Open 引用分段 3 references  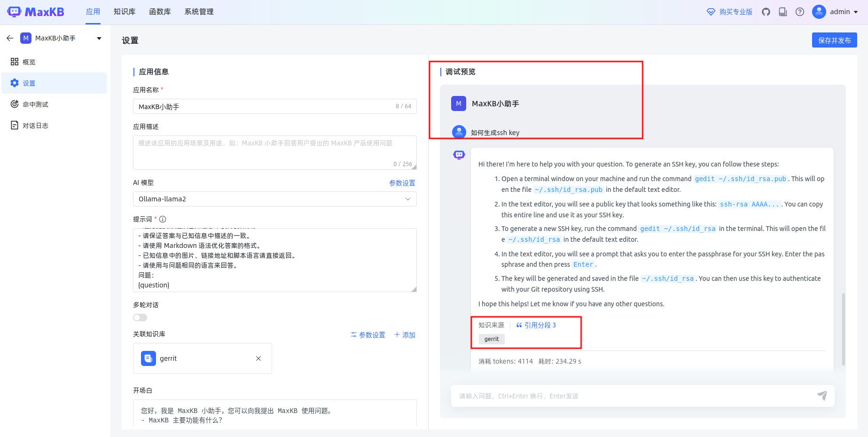[x=536, y=325]
